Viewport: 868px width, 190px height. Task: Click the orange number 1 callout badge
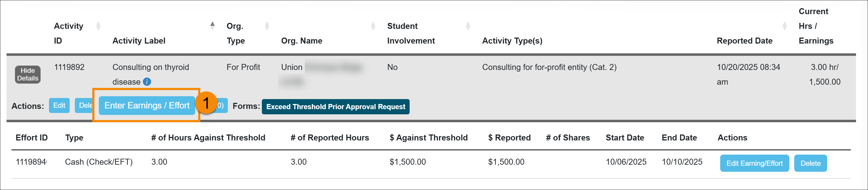click(206, 103)
